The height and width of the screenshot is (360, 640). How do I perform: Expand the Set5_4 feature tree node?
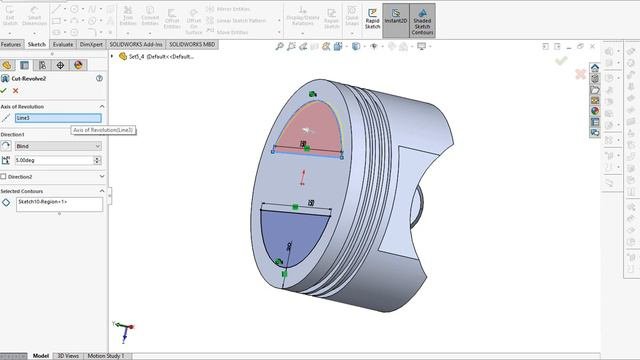112,56
